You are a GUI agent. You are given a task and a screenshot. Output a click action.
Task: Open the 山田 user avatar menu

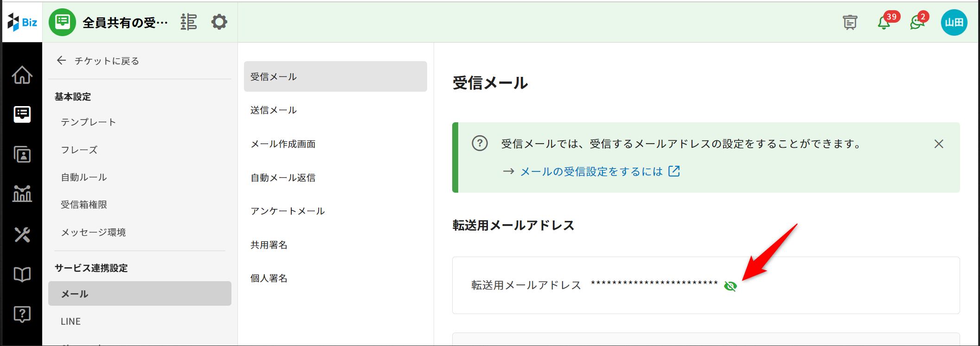pos(954,22)
